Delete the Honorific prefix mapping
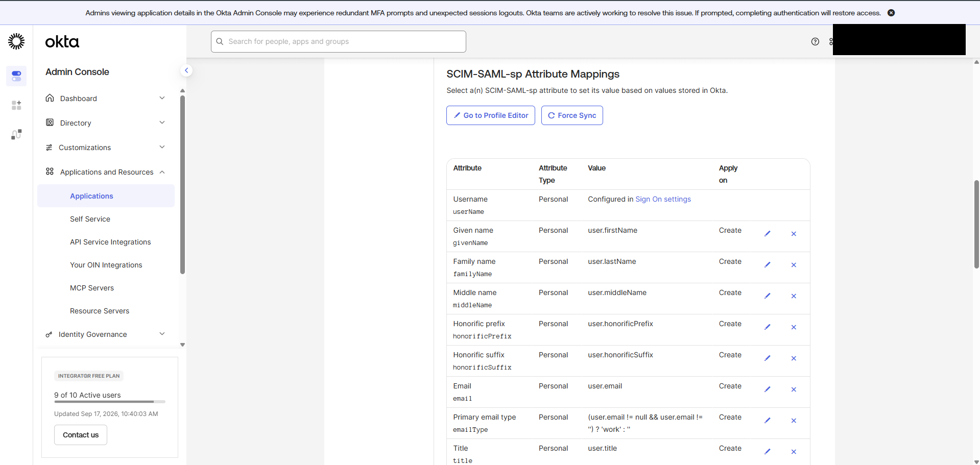Viewport: 980px width, 465px height. (x=794, y=327)
